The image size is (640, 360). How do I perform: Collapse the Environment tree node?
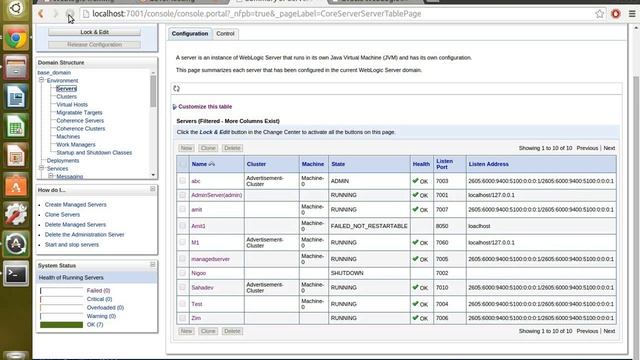(x=41, y=80)
